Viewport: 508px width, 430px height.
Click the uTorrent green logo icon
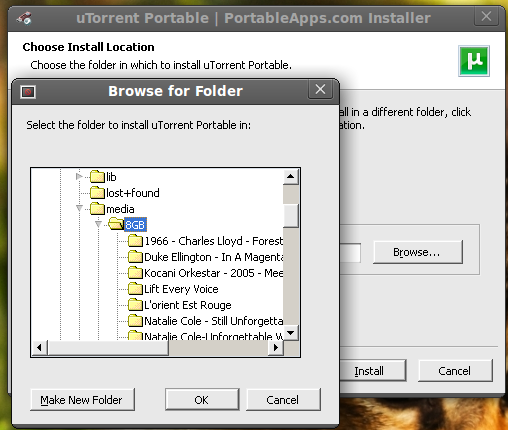(x=474, y=61)
